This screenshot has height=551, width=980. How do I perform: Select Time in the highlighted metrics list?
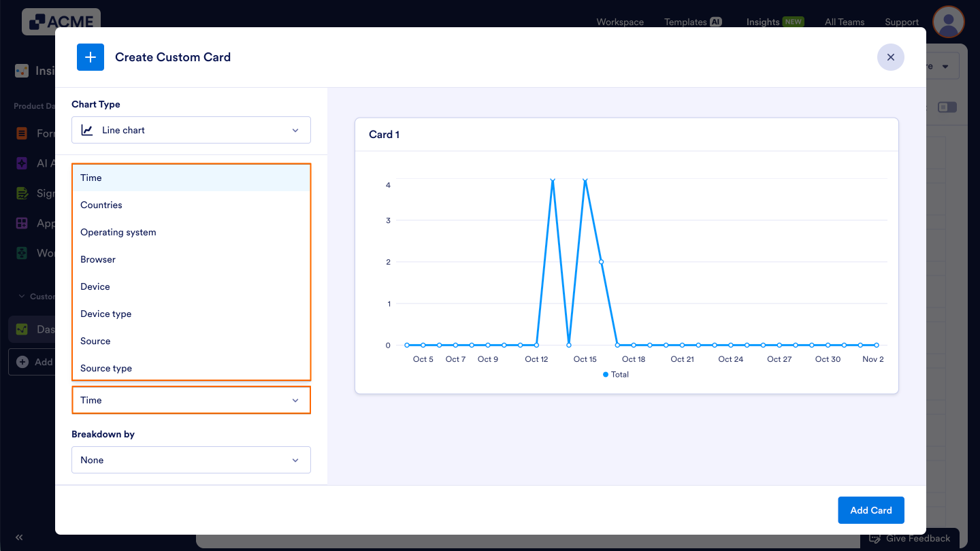[91, 178]
